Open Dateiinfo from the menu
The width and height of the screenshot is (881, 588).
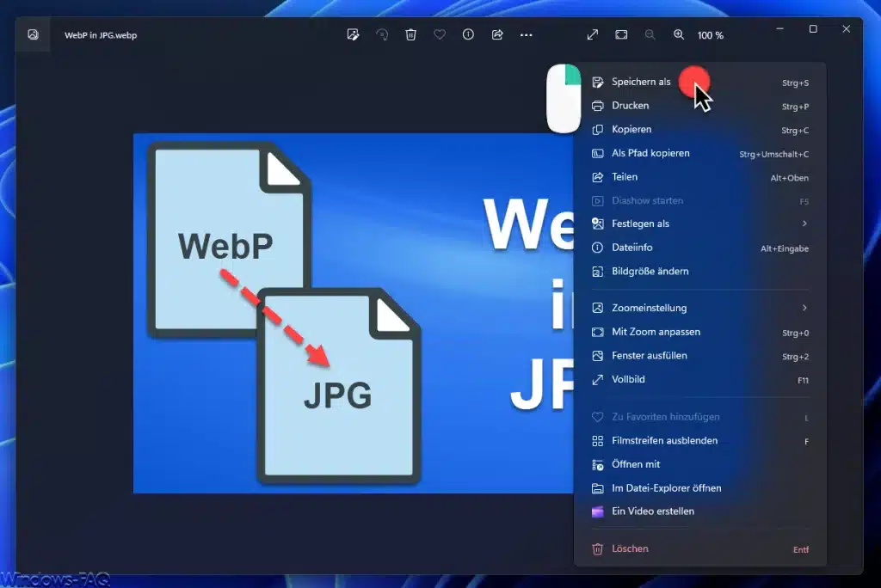(x=700, y=248)
